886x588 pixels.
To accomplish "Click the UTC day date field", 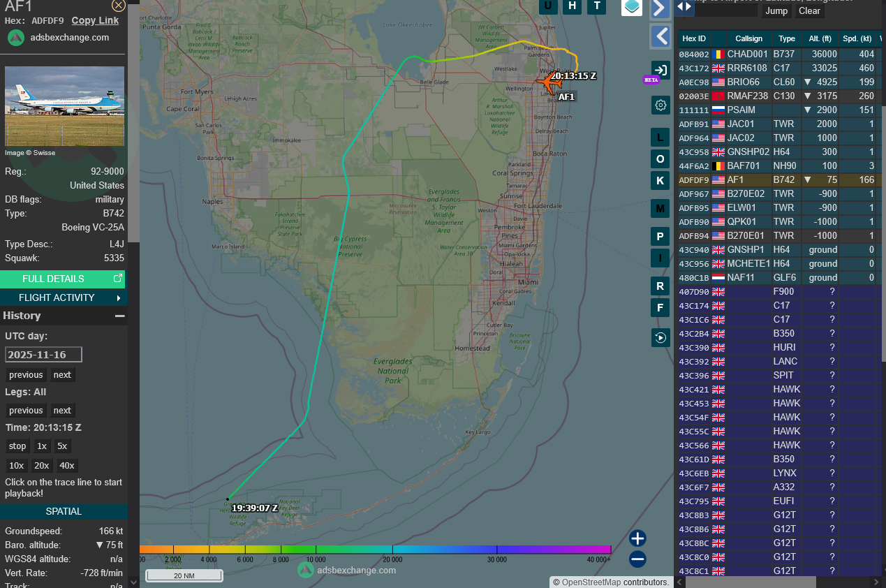I will tap(43, 355).
